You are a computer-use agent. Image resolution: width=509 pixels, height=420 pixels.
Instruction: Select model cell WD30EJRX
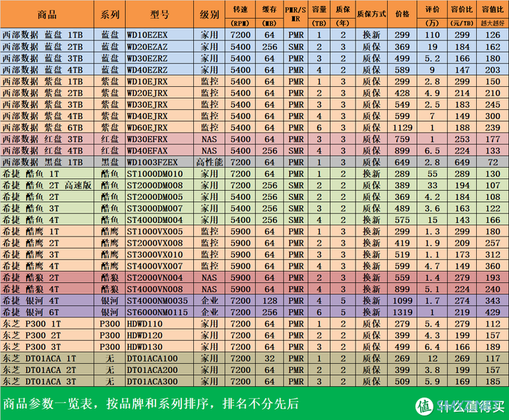click(x=159, y=105)
